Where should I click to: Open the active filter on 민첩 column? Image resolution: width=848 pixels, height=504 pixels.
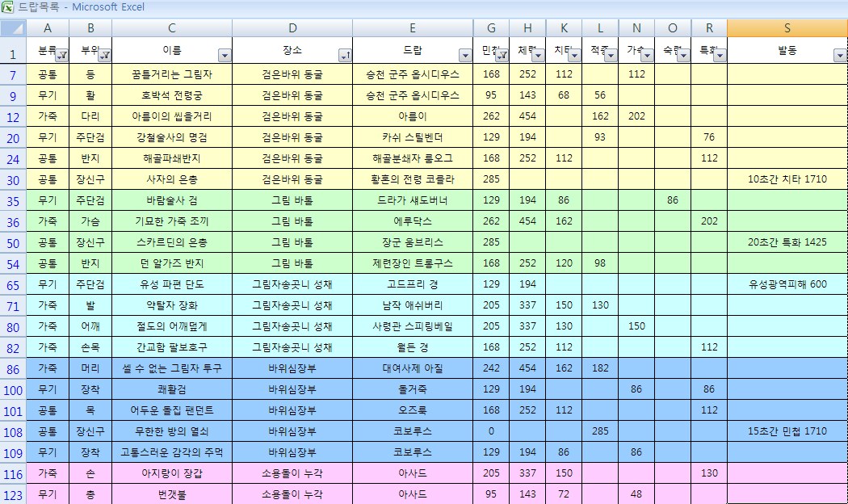[x=502, y=56]
